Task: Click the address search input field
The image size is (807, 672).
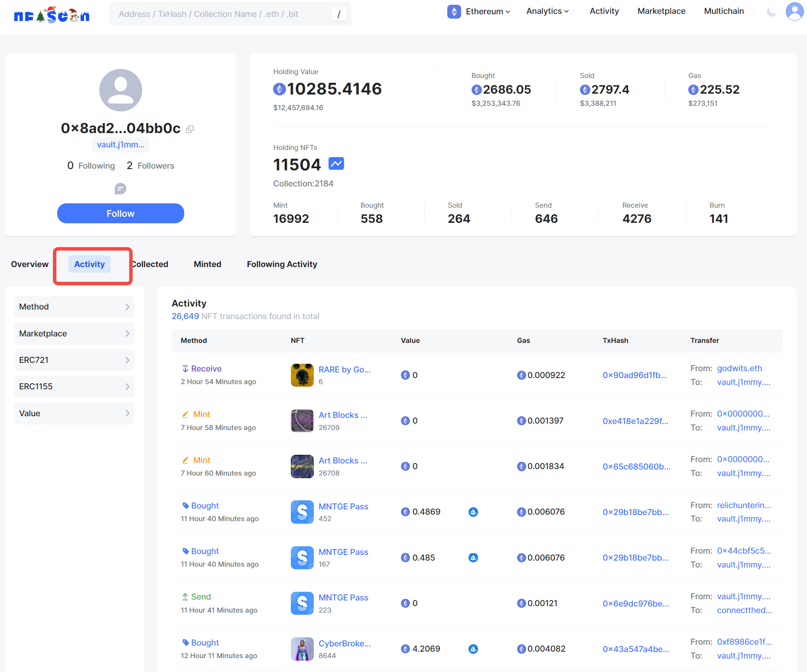Action: pos(221,14)
